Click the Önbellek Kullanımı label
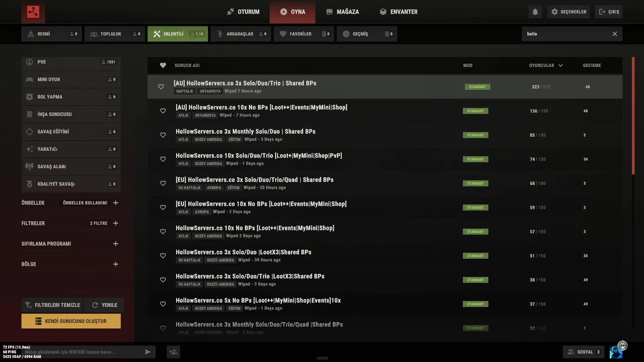The height and width of the screenshot is (362, 644). point(85,203)
